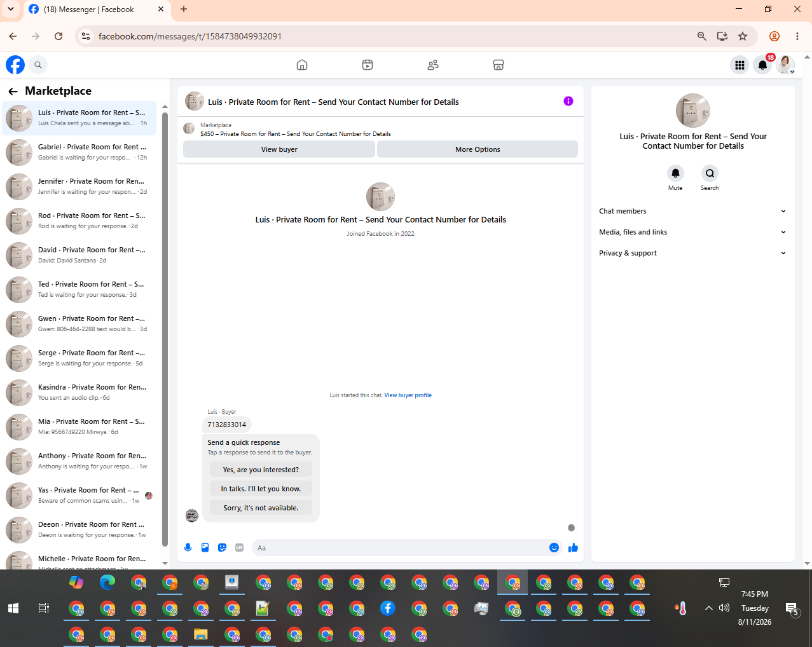Choose a GIF icon
812x647 pixels.
pos(240,548)
